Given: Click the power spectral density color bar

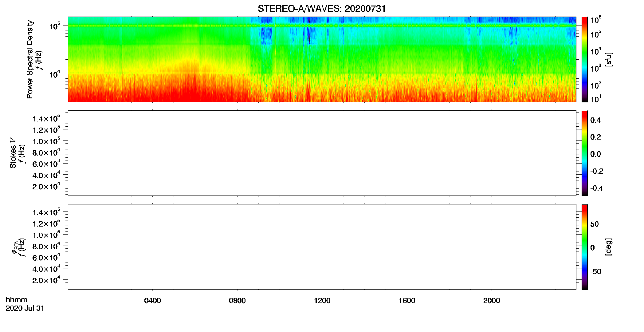Looking at the screenshot, I should pyautogui.click(x=585, y=59).
